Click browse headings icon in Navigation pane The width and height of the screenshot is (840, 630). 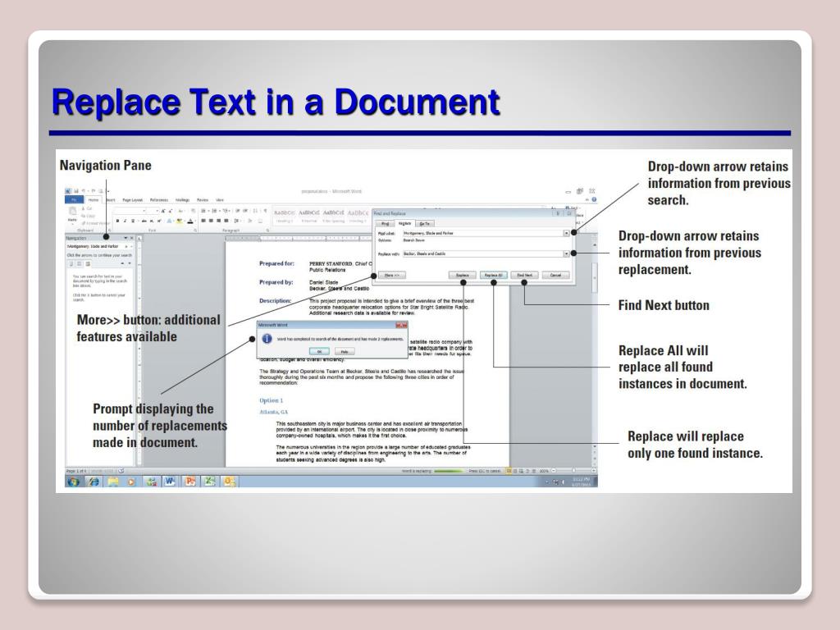click(71, 263)
